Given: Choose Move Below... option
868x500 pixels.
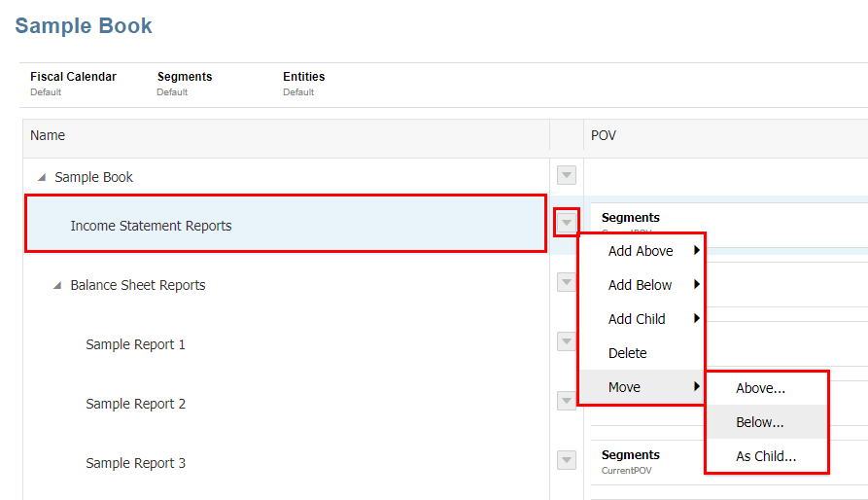Looking at the screenshot, I should (x=760, y=422).
